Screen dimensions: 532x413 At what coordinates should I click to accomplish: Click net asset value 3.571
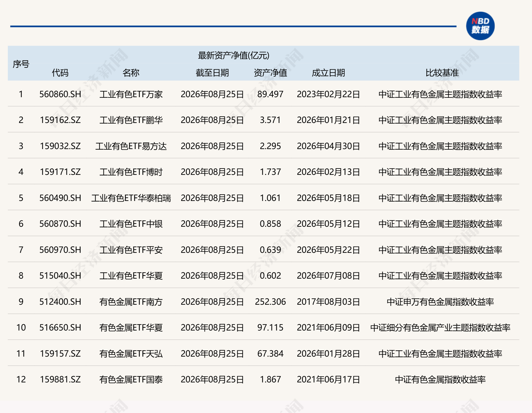click(x=270, y=120)
